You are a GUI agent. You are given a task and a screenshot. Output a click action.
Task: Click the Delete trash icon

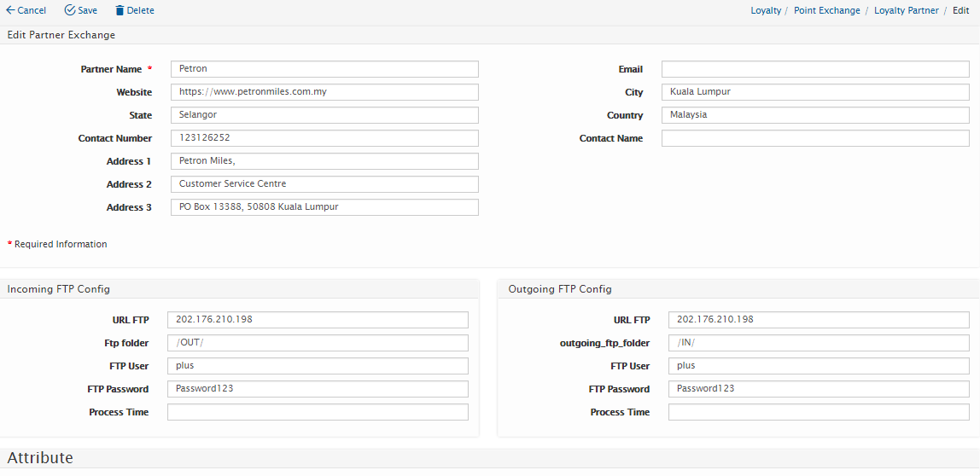(x=120, y=10)
